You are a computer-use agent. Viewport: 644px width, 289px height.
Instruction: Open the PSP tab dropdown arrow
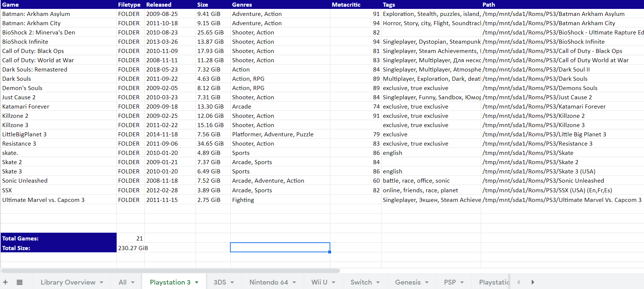pyautogui.click(x=462, y=282)
